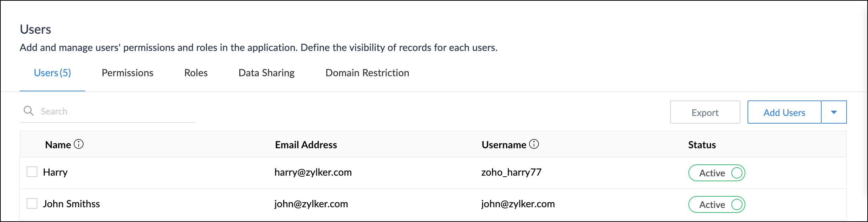Image resolution: width=868 pixels, height=222 pixels.
Task: Go to the Data Sharing tab
Action: point(266,73)
